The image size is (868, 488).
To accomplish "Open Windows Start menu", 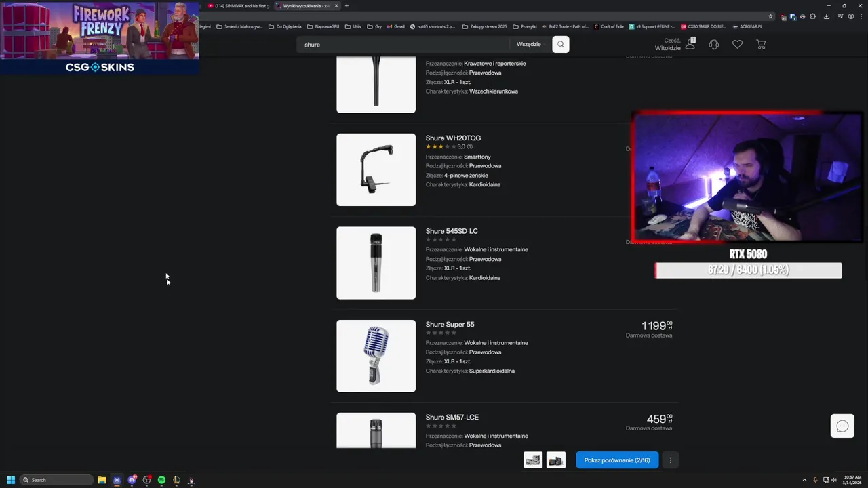I will tap(11, 480).
